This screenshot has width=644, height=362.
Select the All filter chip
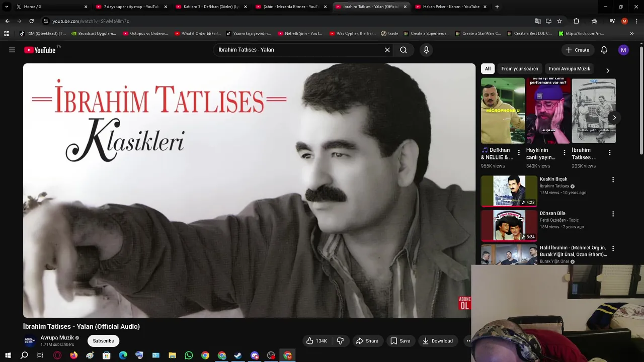coord(488,69)
